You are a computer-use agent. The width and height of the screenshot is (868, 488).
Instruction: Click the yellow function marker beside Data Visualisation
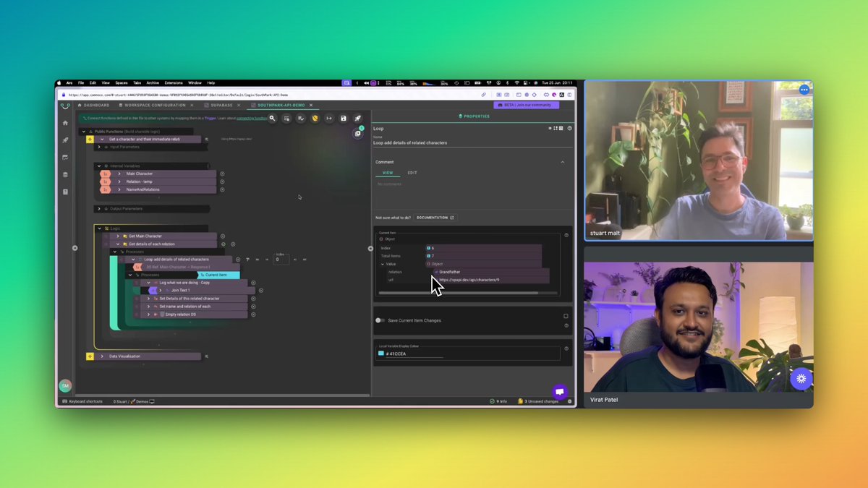click(90, 356)
